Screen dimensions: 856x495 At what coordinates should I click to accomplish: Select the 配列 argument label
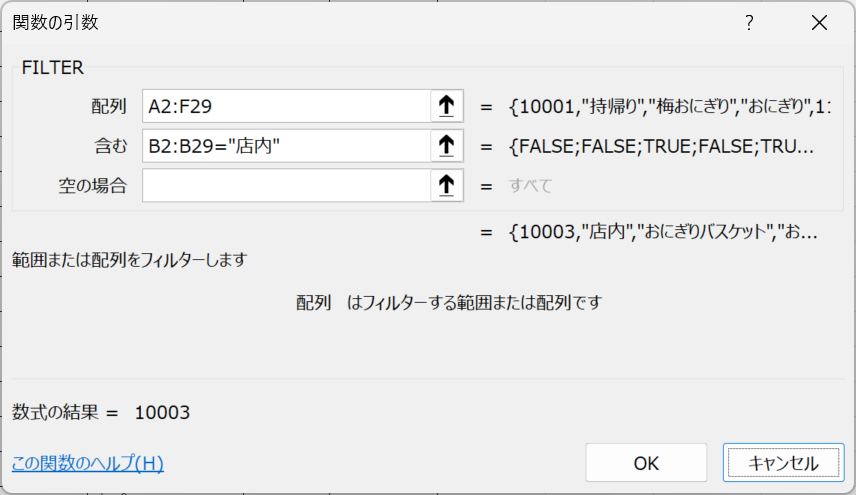[109, 106]
